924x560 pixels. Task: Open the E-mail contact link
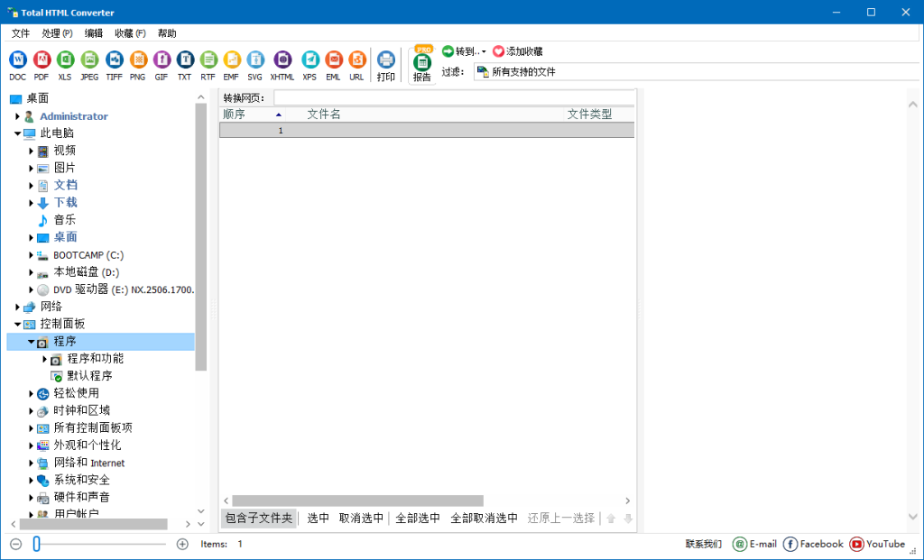(754, 544)
